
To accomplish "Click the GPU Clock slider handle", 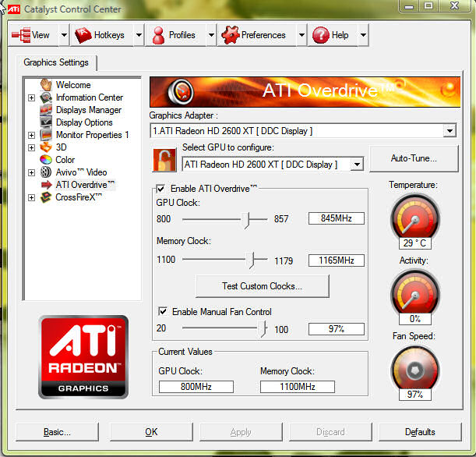I will pos(246,220).
